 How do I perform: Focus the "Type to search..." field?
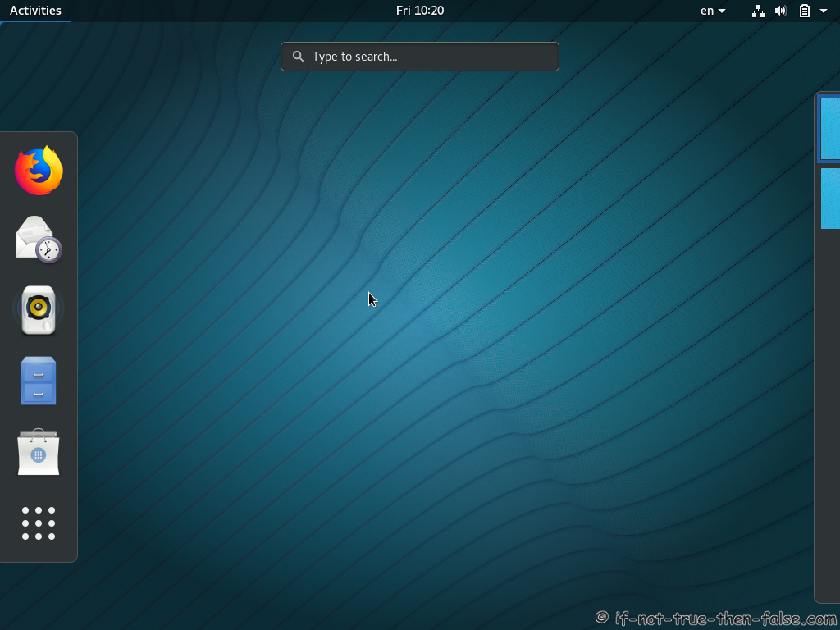click(x=427, y=57)
